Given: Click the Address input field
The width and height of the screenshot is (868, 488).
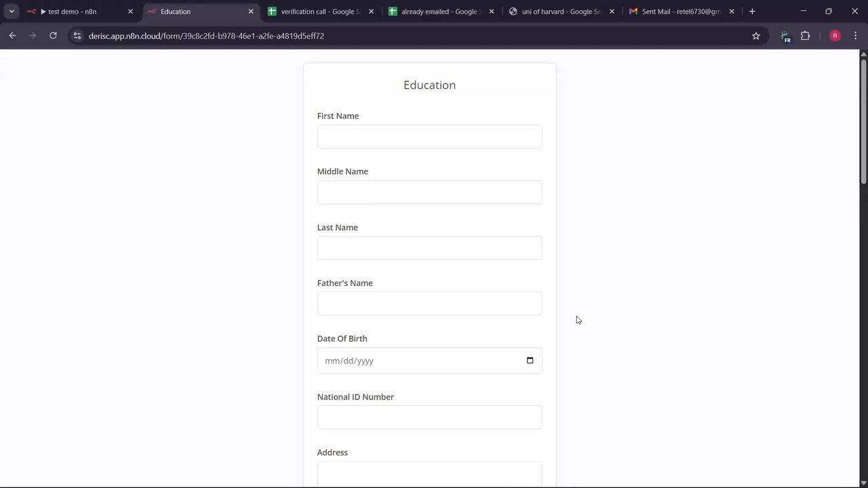Looking at the screenshot, I should click(429, 473).
